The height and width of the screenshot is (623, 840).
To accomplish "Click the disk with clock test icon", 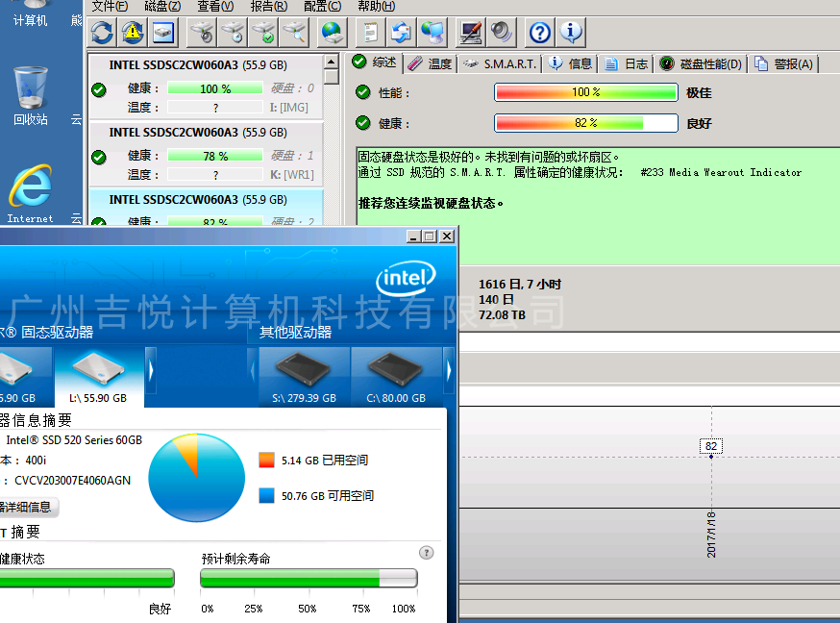I will tap(233, 32).
